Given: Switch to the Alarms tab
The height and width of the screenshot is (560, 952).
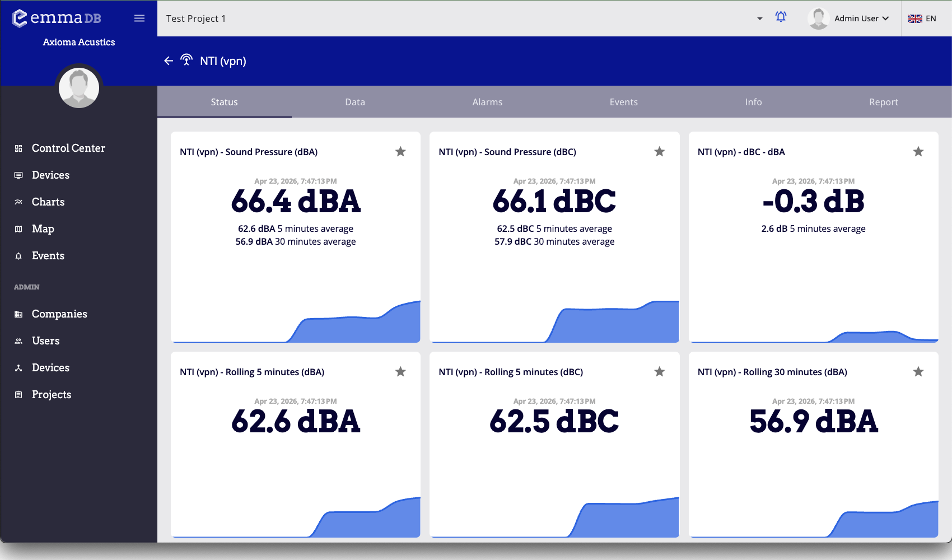Looking at the screenshot, I should click(x=487, y=102).
